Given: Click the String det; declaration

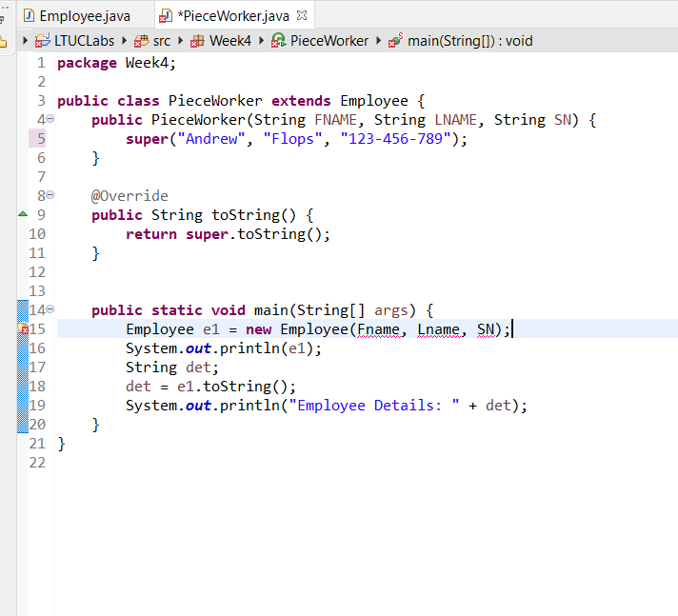Looking at the screenshot, I should (172, 368).
